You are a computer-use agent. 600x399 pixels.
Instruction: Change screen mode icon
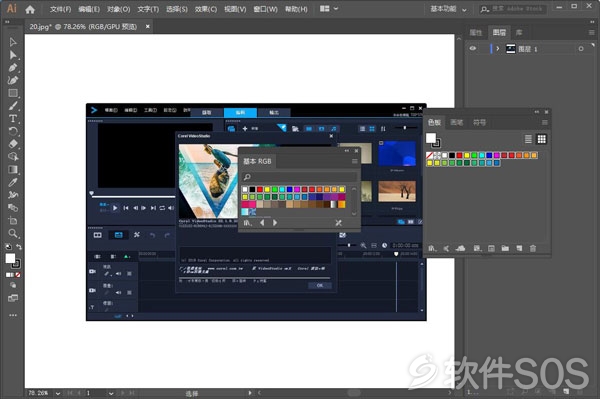[x=13, y=298]
